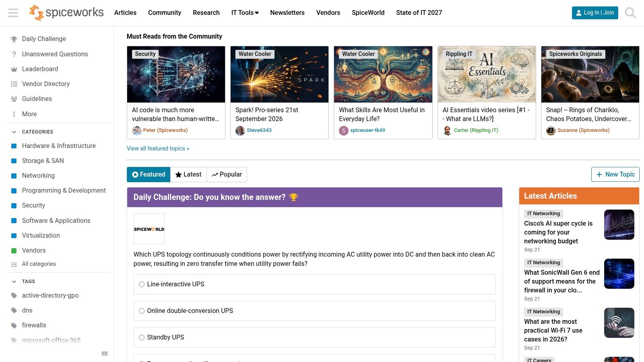
Task: Open the Cisco AI super cycle article thumbnail
Action: pyautogui.click(x=619, y=224)
